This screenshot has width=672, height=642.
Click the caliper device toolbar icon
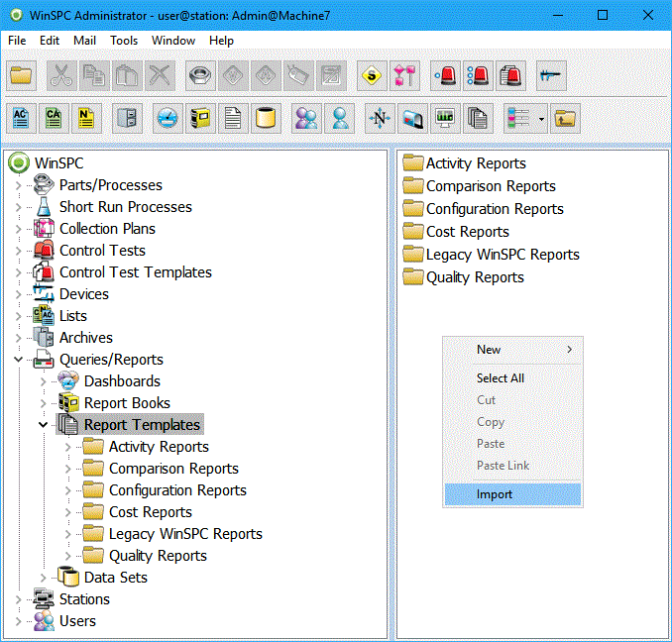(551, 76)
